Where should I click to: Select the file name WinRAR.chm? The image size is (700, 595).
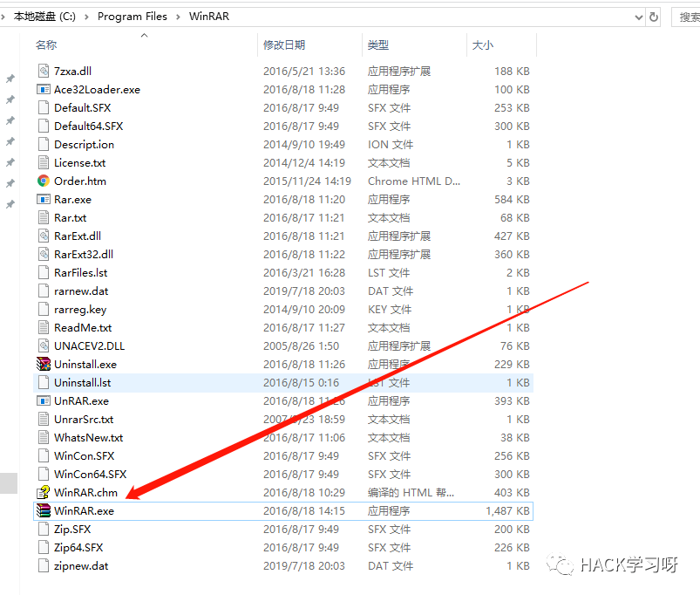point(85,492)
